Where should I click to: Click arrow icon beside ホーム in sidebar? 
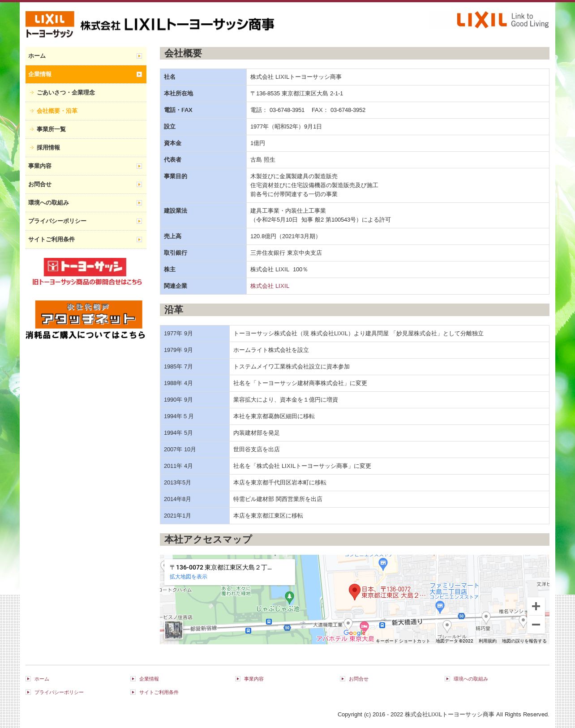pos(139,56)
